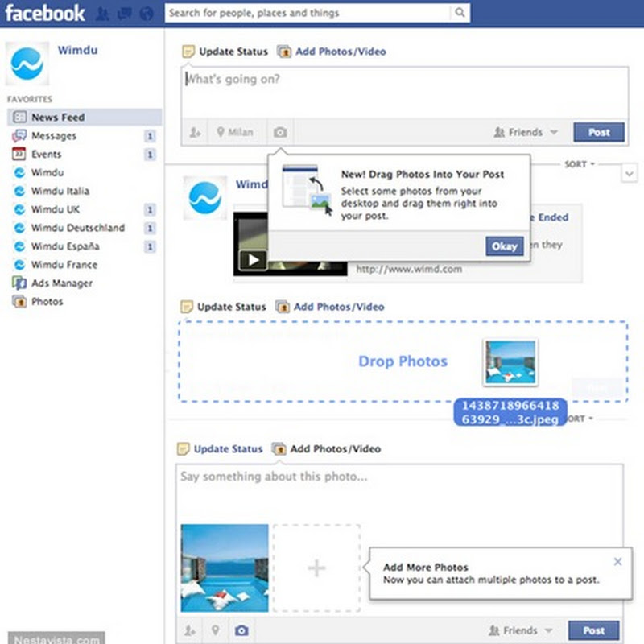Open Friends audience dropdown in top composer
The image size is (644, 644).
(526, 132)
